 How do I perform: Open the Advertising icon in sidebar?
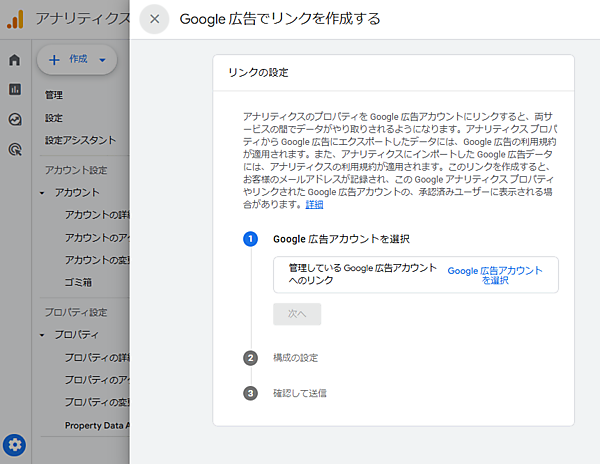click(15, 149)
